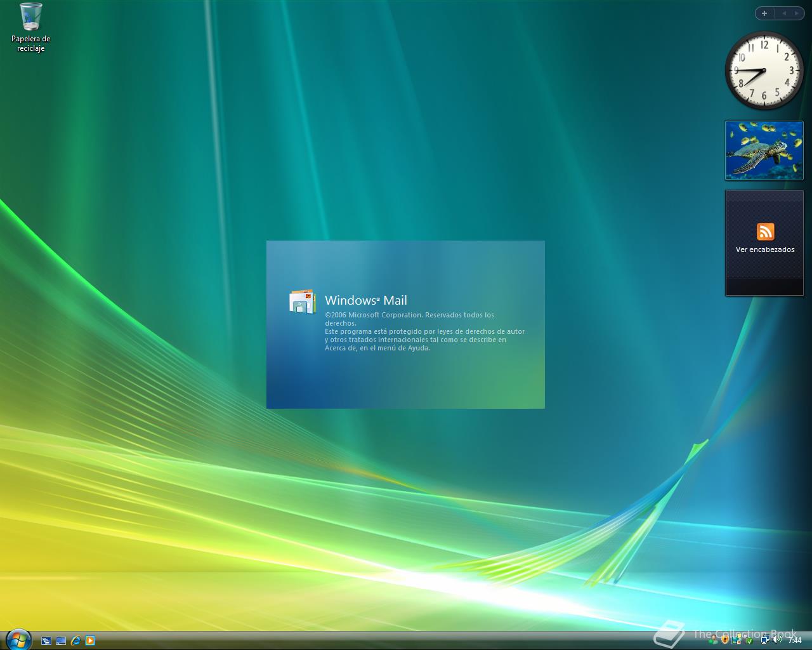Click the Windows Live Messenger tray icon
812x650 pixels.
(x=713, y=640)
